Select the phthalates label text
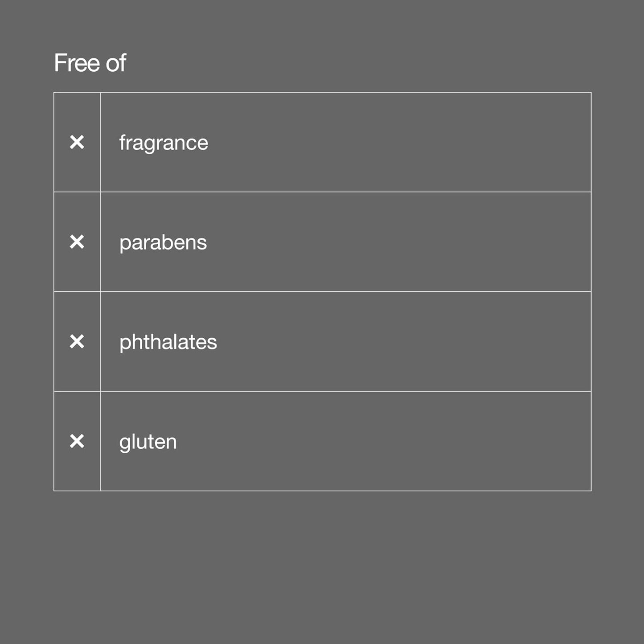 point(168,342)
